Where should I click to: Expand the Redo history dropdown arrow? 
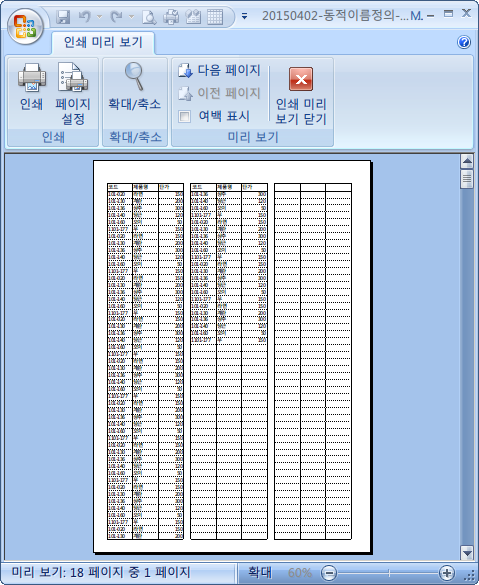click(x=131, y=17)
